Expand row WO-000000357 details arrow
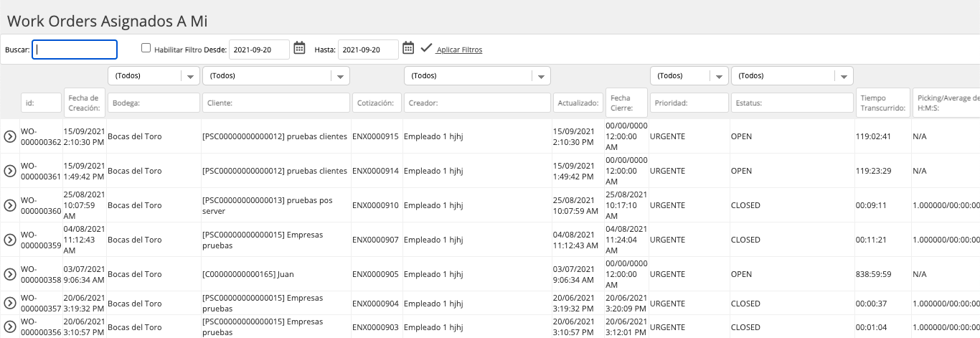Viewport: 980px width, 338px height. [x=10, y=303]
